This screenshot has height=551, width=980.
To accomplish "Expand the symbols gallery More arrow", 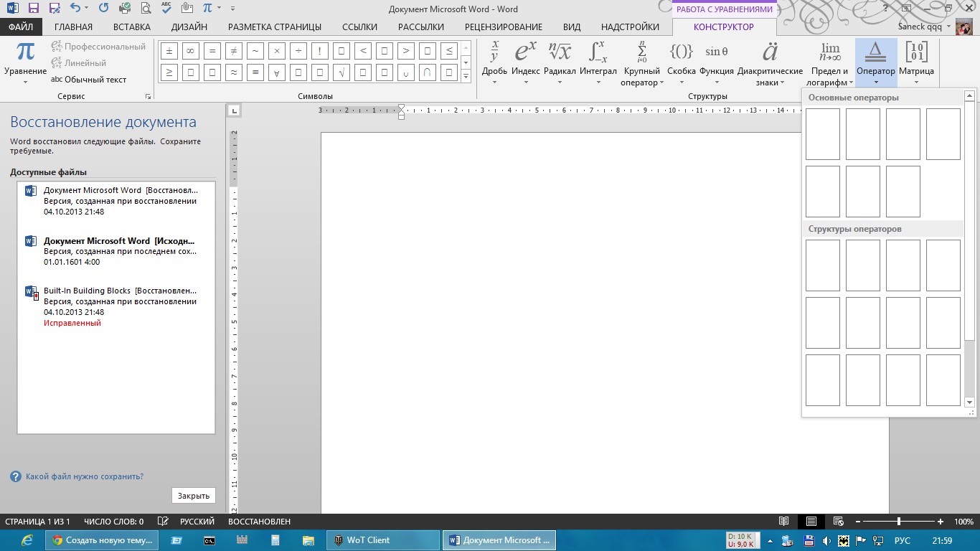I will pos(466,75).
